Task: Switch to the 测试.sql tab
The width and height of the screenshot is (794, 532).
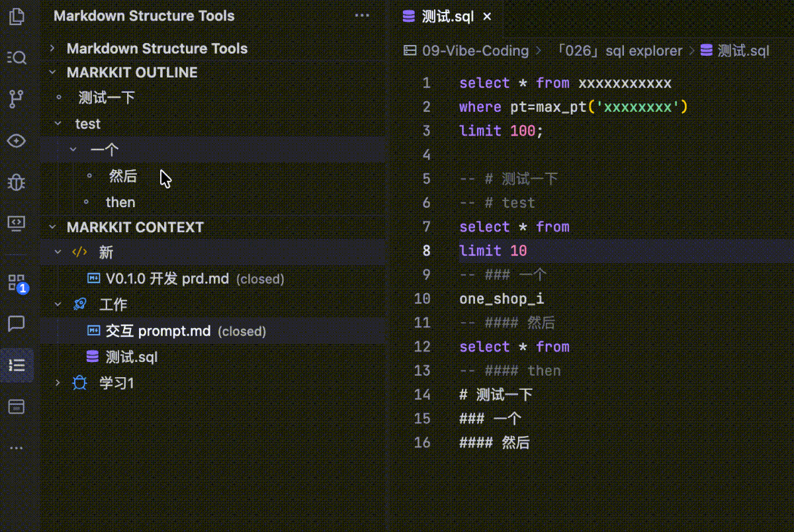Action: [x=447, y=17]
